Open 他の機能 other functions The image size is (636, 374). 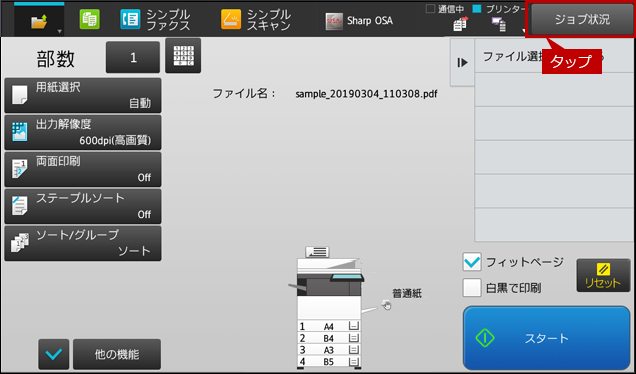[117, 354]
